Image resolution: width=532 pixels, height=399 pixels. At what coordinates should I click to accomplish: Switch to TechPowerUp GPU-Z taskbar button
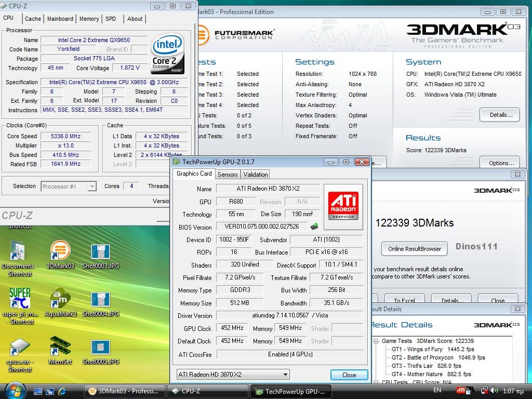[290, 391]
